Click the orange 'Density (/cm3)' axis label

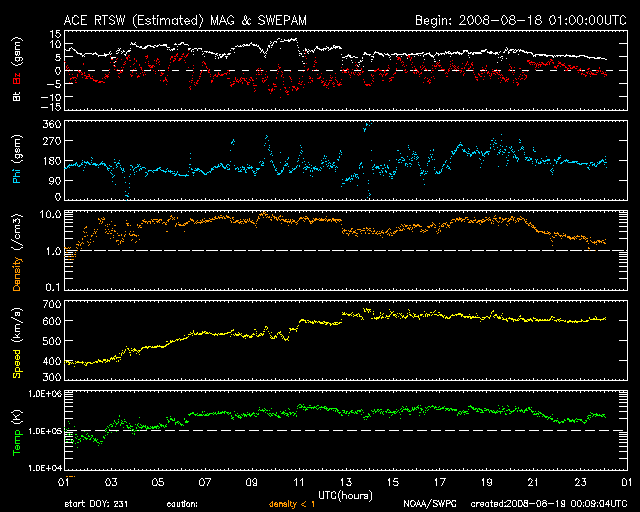coord(17,252)
